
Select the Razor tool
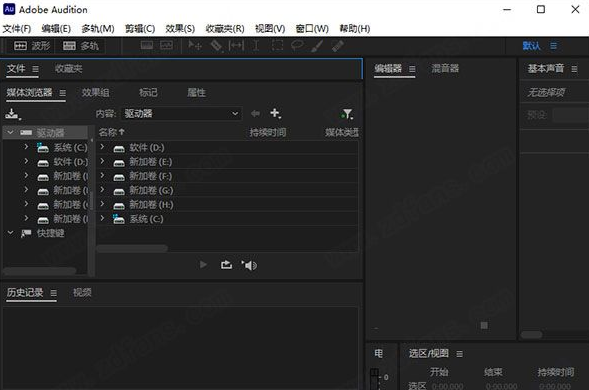pos(216,45)
